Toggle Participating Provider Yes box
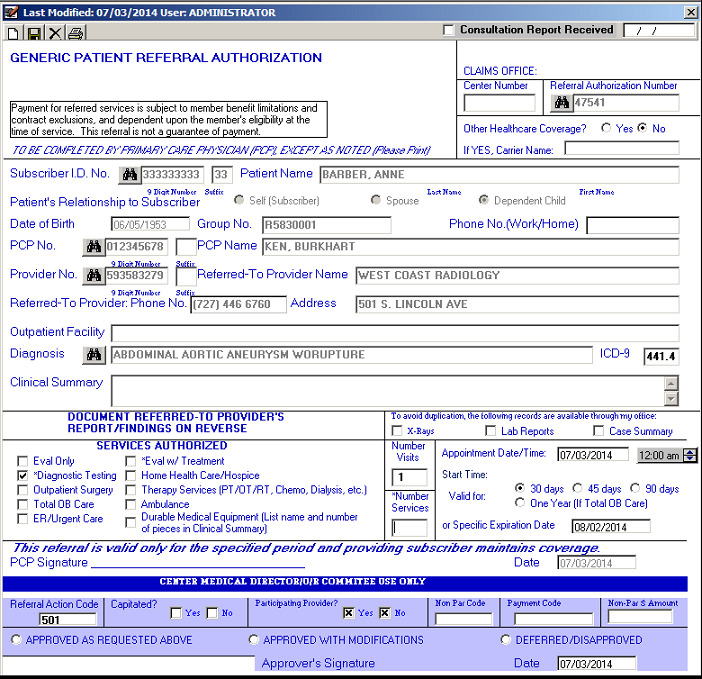The width and height of the screenshot is (702, 679). coord(348,613)
